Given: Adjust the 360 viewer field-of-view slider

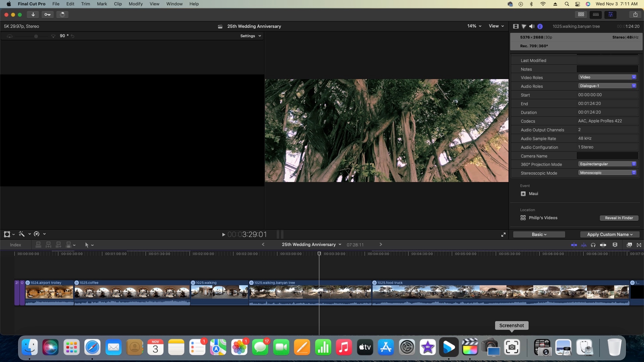Looking at the screenshot, I should (x=36, y=36).
